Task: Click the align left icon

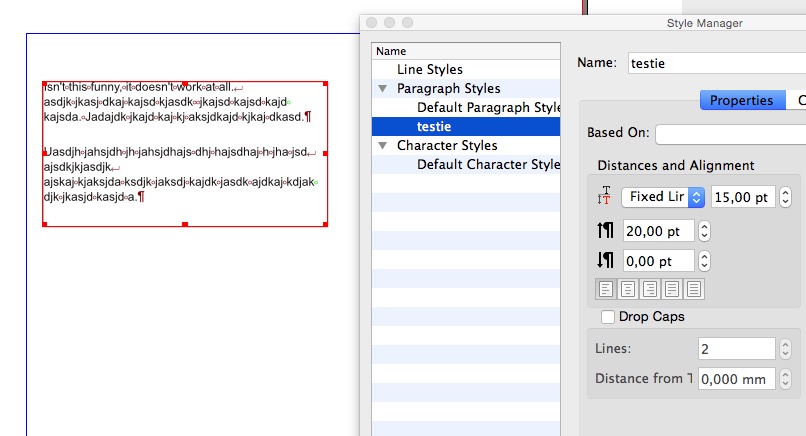Action: (606, 289)
